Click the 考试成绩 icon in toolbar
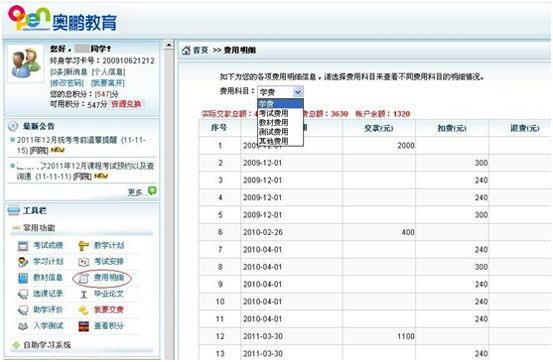Image resolution: width=553 pixels, height=362 pixels. coord(23,246)
